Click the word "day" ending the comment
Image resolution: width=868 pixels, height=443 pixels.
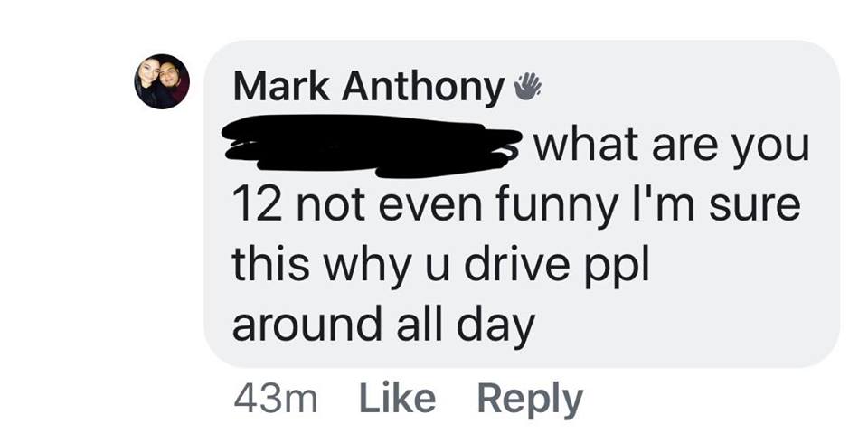click(495, 325)
